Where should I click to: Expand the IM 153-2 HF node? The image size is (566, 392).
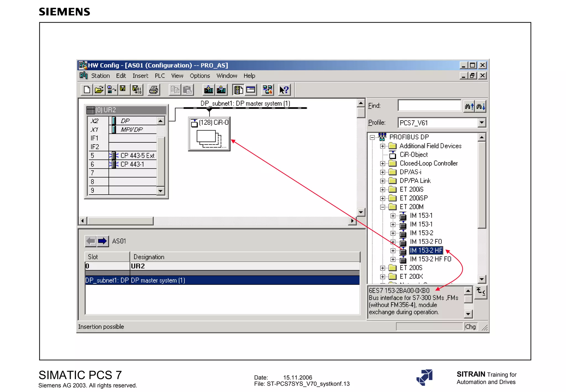point(393,250)
